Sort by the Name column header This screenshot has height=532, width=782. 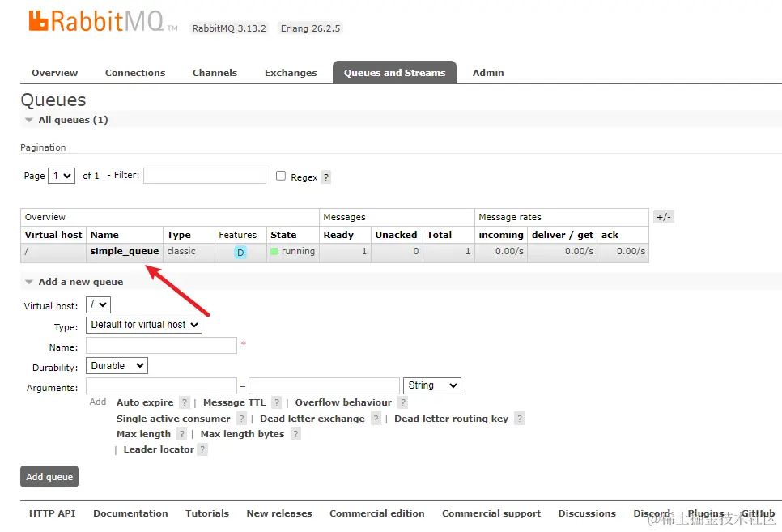pos(104,235)
